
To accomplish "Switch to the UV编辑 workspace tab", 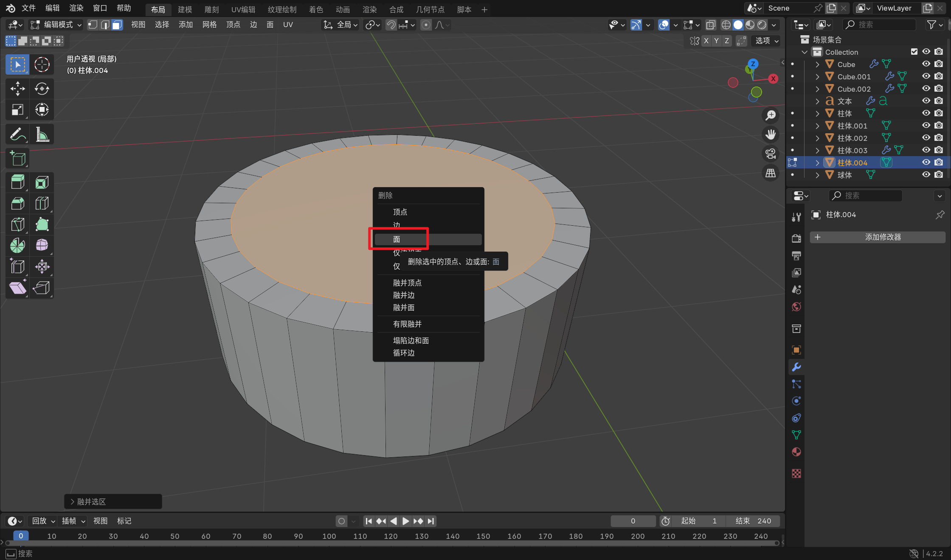I will pos(243,9).
